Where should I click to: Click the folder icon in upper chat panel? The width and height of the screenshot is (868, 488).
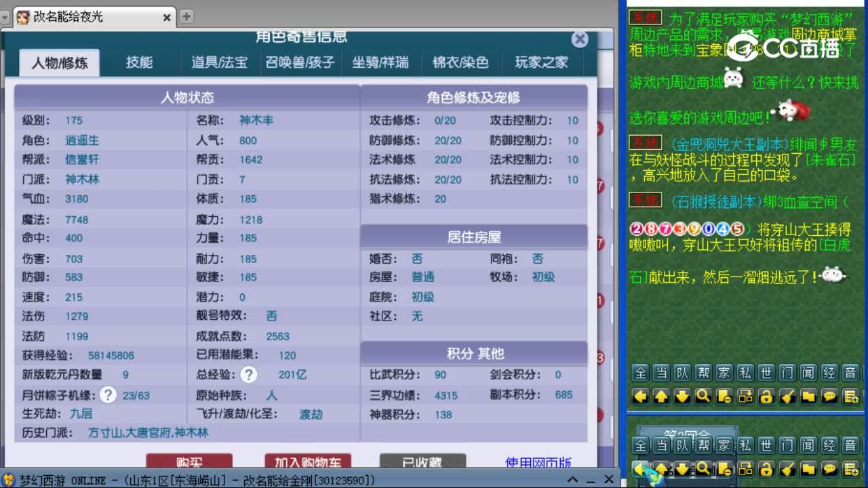tap(808, 396)
